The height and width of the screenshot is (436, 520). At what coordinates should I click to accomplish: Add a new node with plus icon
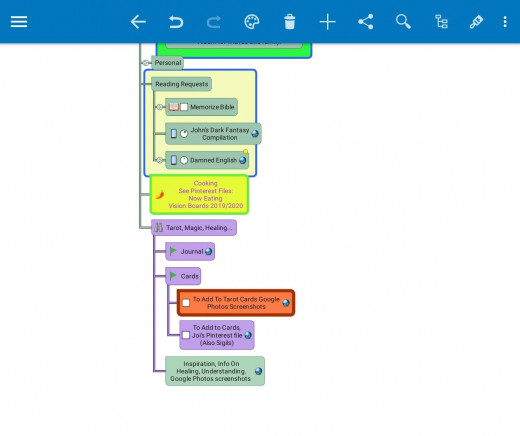[328, 22]
